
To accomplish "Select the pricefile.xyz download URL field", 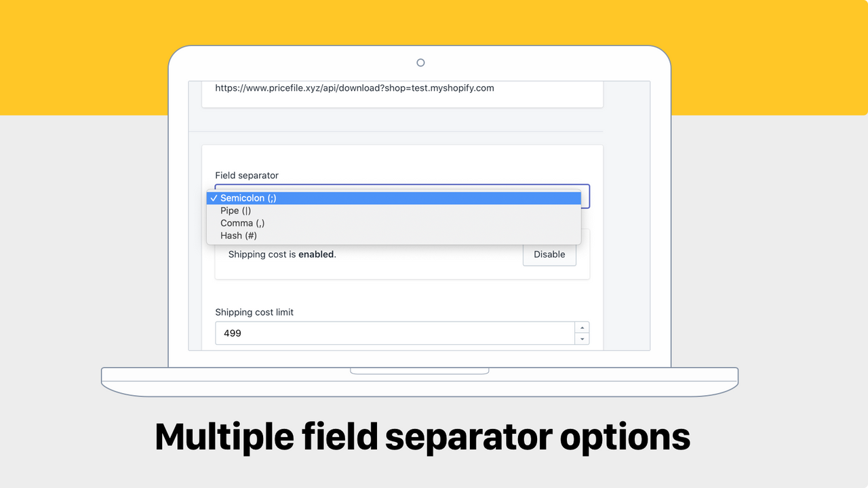I will (402, 88).
